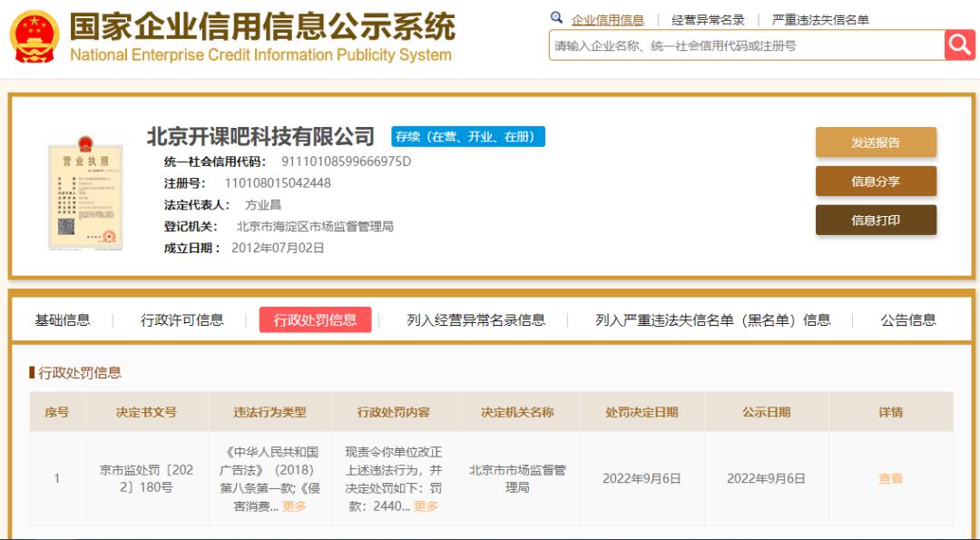980x540 pixels.
Task: Click the 行政处罚信息 section heading
Action: (x=80, y=373)
